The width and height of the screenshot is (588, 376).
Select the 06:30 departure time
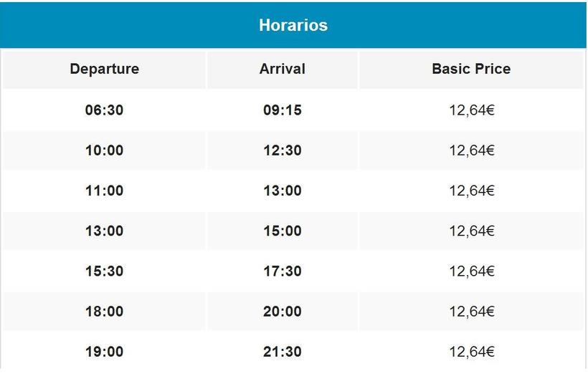(x=104, y=110)
